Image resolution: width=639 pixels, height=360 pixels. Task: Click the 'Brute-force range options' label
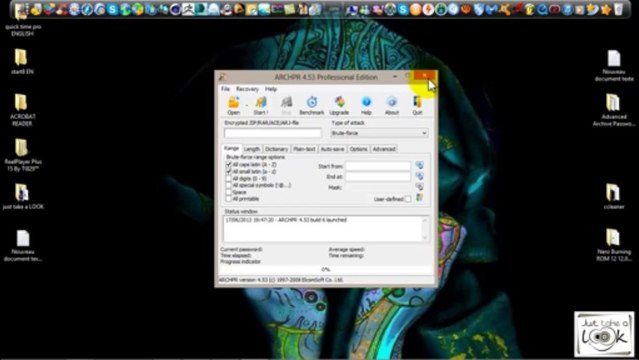tap(256, 157)
